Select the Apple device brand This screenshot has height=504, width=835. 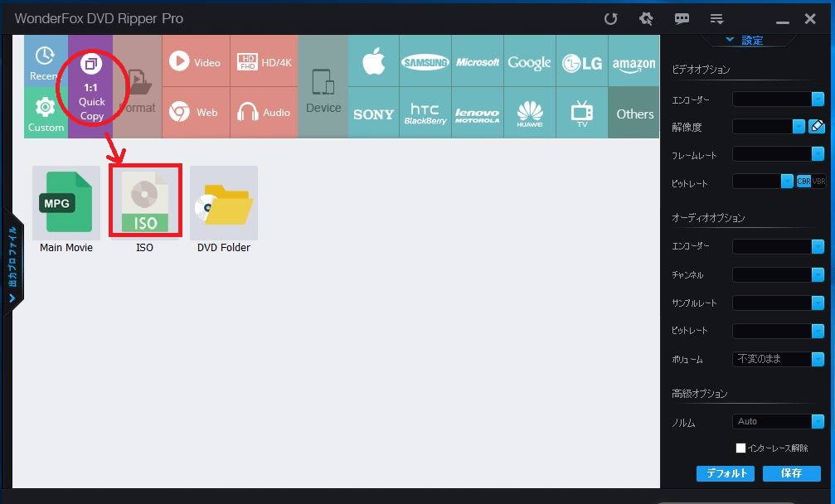click(x=374, y=61)
